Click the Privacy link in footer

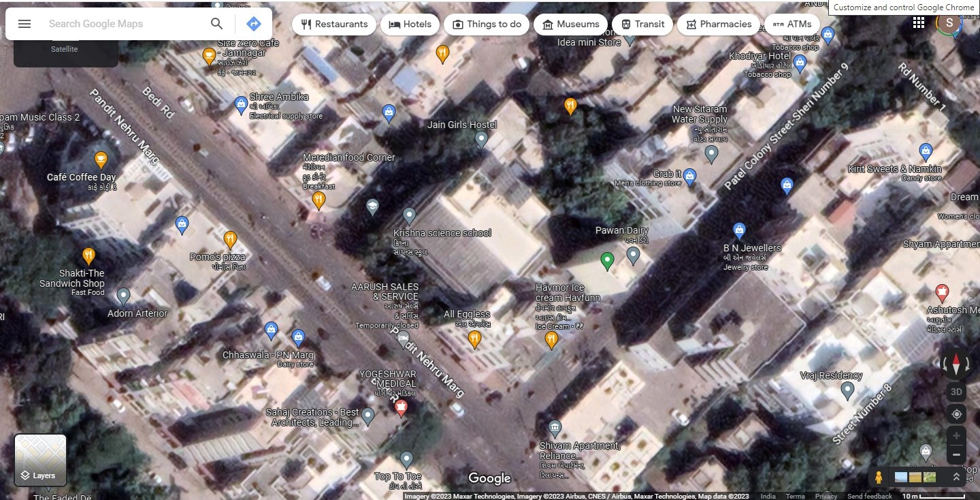(826, 497)
